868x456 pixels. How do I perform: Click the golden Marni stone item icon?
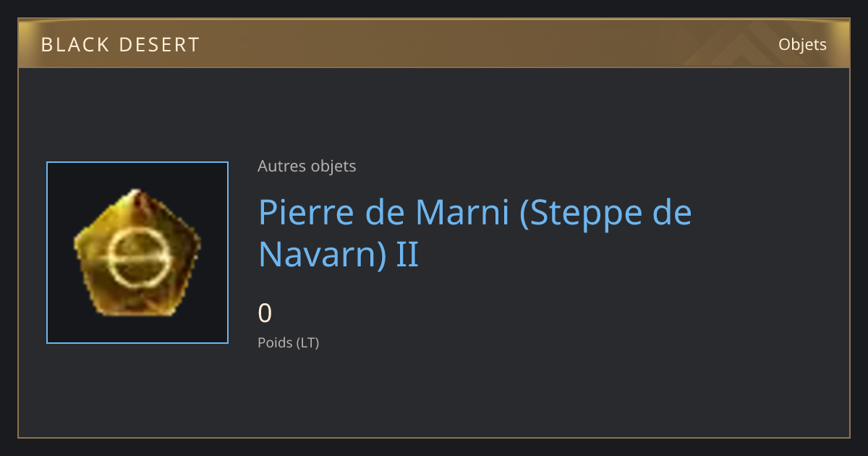click(137, 253)
